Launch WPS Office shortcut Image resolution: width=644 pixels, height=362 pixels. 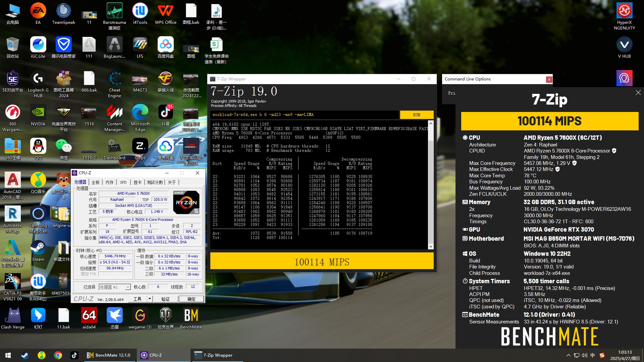click(165, 14)
